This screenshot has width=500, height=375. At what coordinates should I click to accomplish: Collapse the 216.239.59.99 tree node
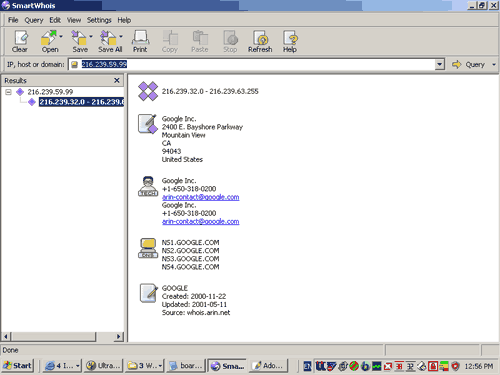[x=9, y=92]
